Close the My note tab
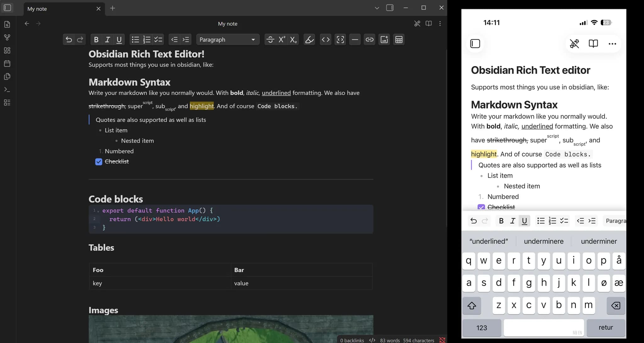Screen dimensions: 644x343 [98, 8]
